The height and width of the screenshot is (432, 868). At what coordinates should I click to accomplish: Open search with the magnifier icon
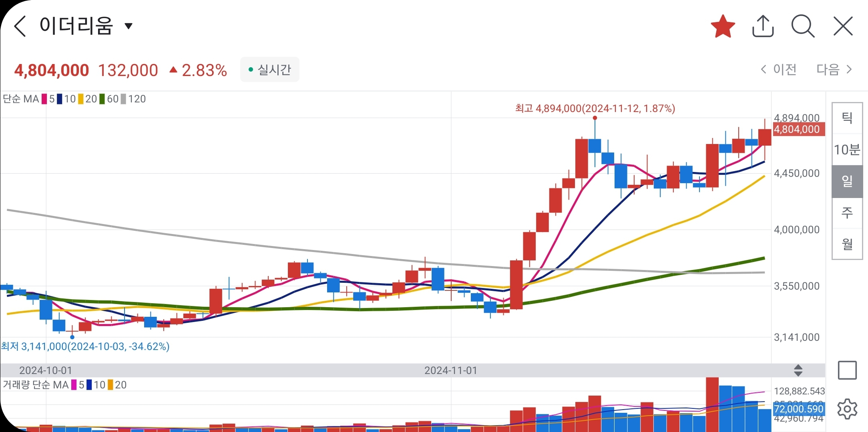[803, 26]
